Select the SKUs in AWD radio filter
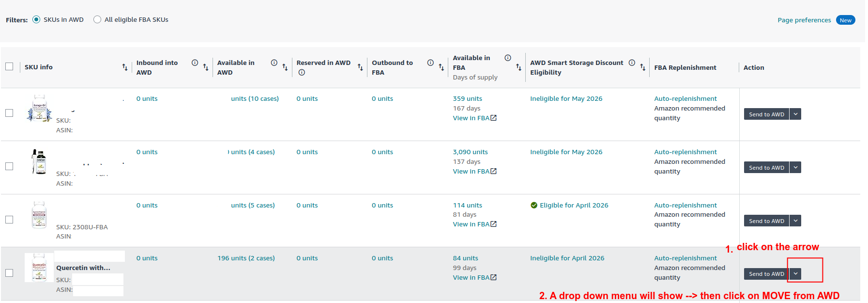The width and height of the screenshot is (868, 303). [x=36, y=20]
